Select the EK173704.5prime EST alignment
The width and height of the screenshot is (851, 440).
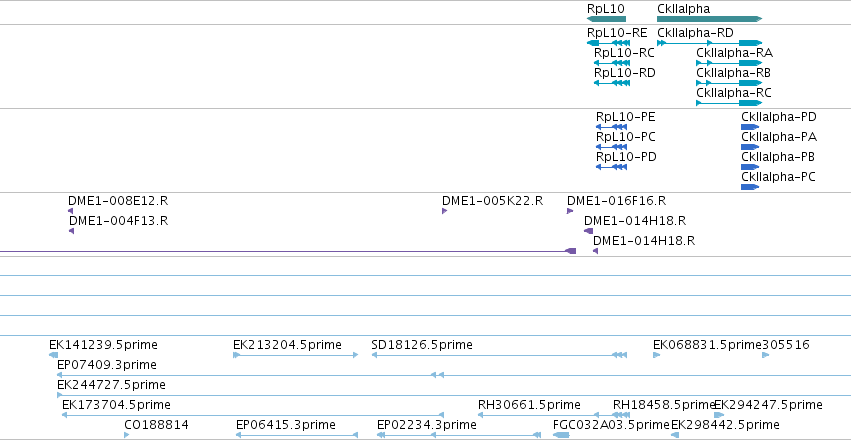coord(253,415)
